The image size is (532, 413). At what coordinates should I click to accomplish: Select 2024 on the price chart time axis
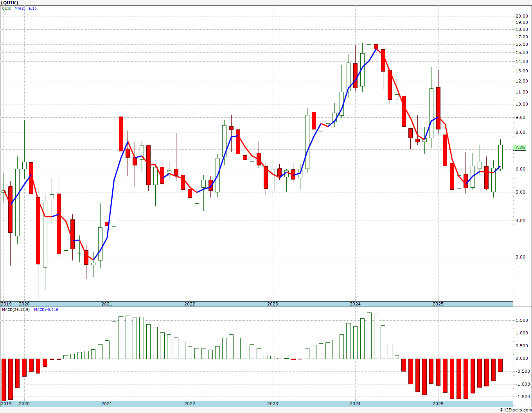click(x=355, y=304)
